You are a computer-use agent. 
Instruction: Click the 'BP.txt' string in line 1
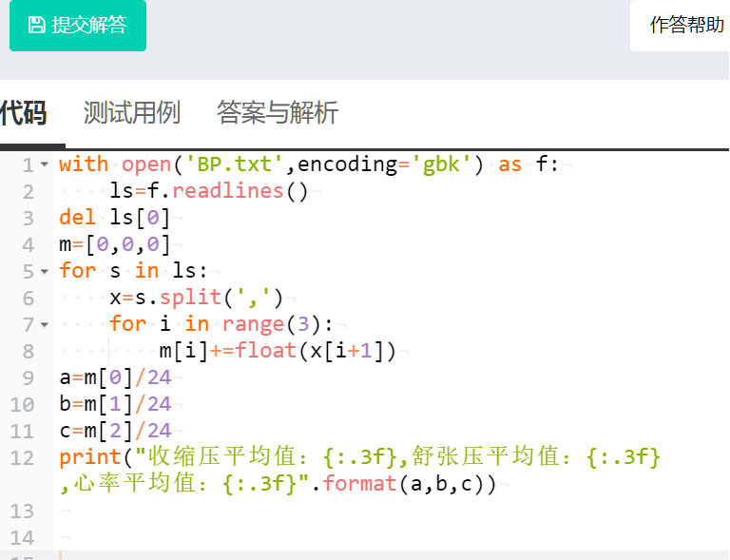(x=235, y=164)
